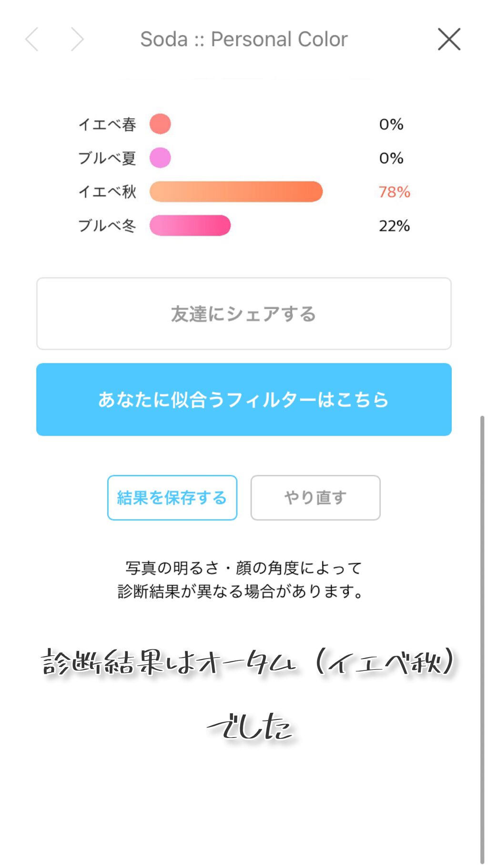The width and height of the screenshot is (488, 868).
Task: Tap the イエベ春 coral dot
Action: 160,124
